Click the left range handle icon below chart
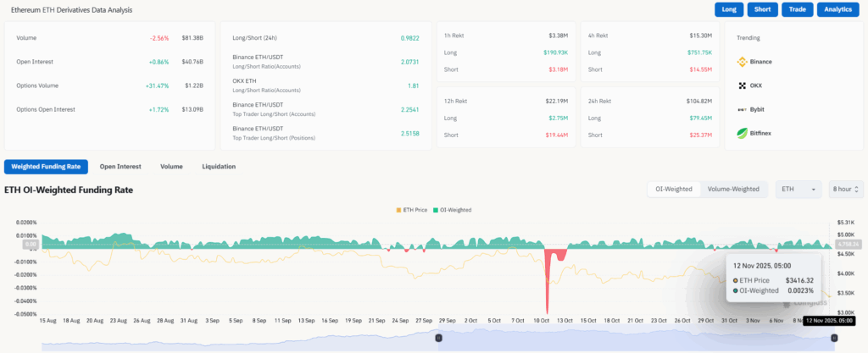The width and height of the screenshot is (868, 353). point(439,338)
